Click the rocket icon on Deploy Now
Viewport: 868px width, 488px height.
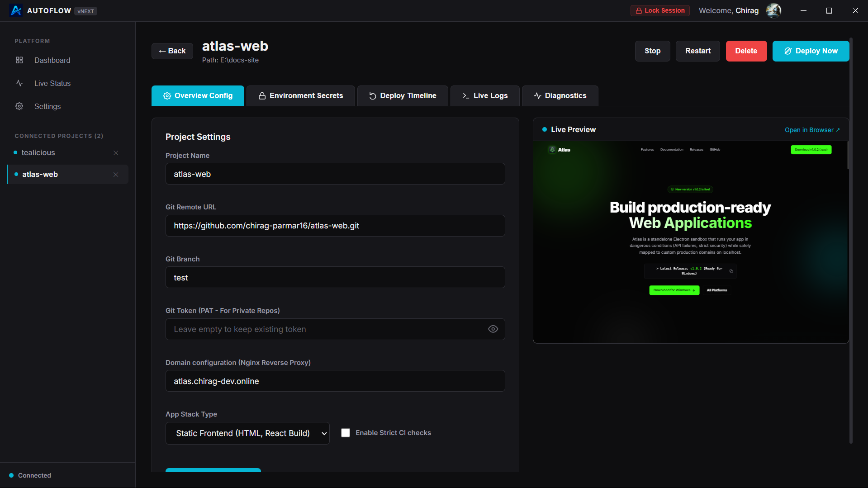coord(788,51)
